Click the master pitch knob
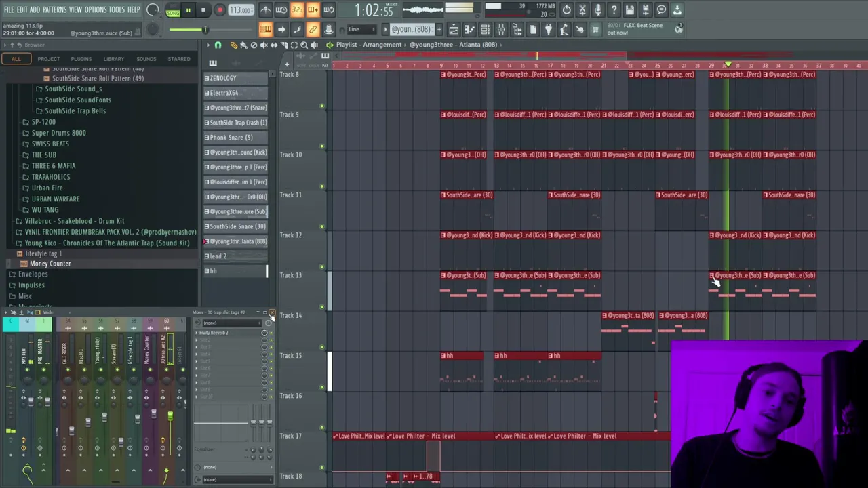Viewport: 868px width, 488px height. tap(153, 29)
